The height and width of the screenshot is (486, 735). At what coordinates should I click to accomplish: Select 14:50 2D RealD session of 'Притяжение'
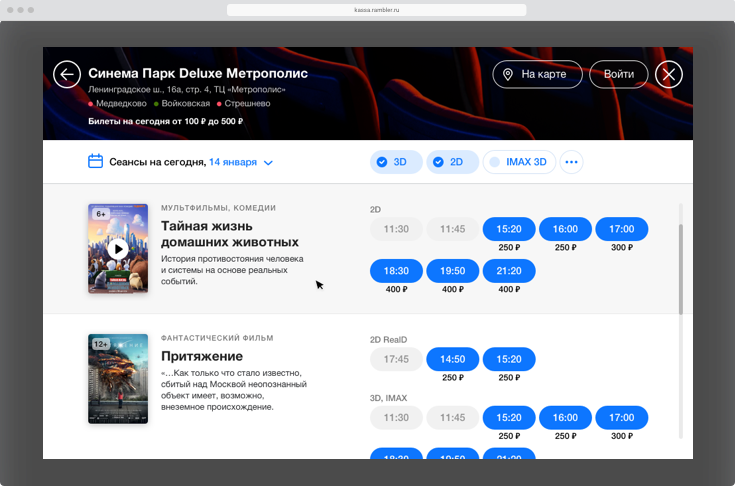(452, 359)
